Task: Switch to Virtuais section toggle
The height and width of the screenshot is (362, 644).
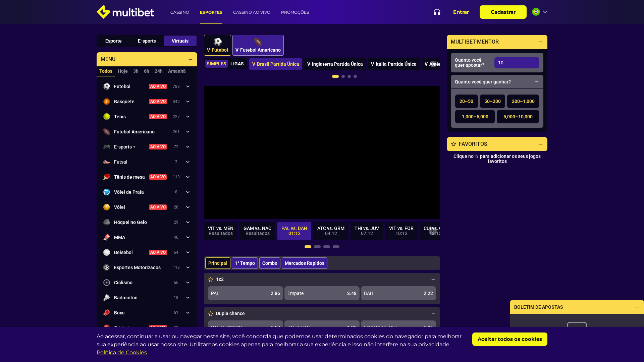Action: 180,41
